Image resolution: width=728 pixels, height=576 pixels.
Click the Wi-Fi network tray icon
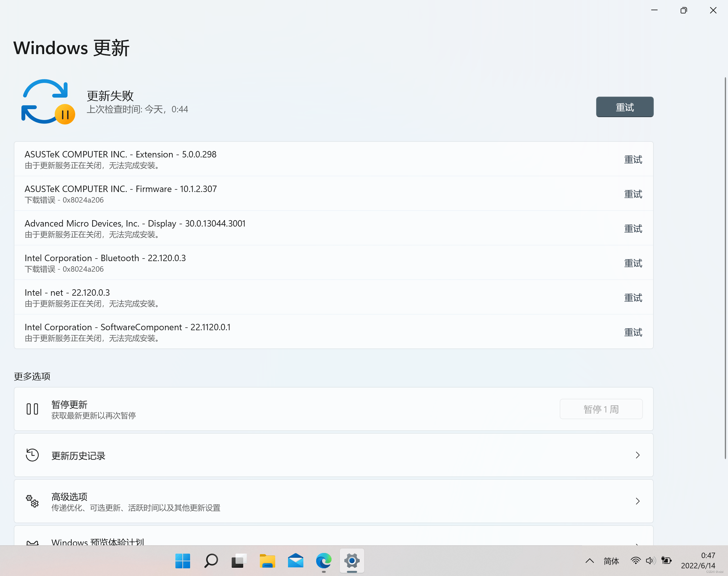coord(636,561)
